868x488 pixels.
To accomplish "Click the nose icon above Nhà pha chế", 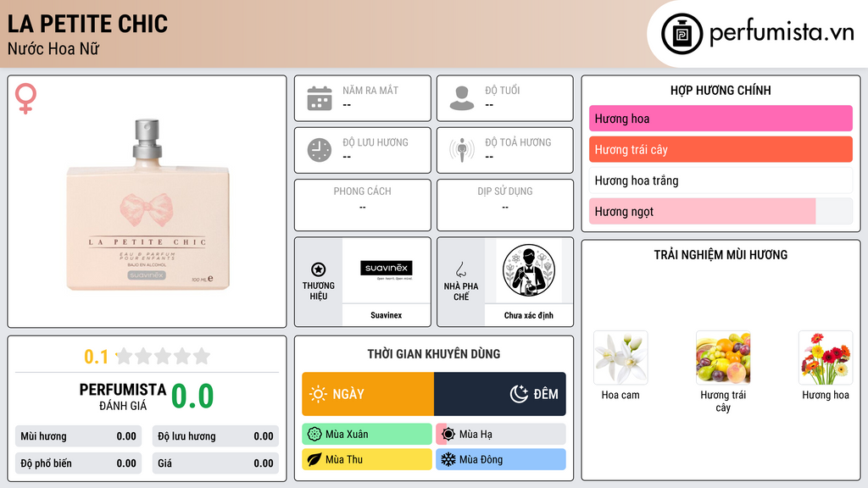I will (x=460, y=269).
